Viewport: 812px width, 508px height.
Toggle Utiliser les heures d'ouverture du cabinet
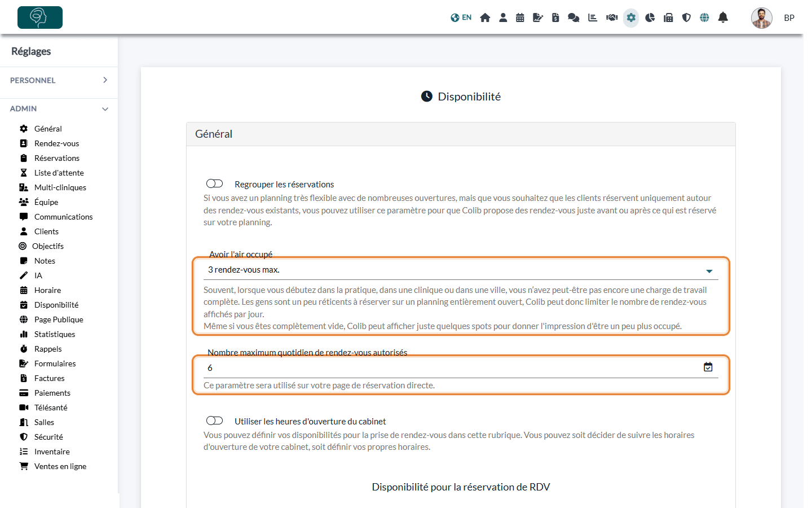(214, 421)
